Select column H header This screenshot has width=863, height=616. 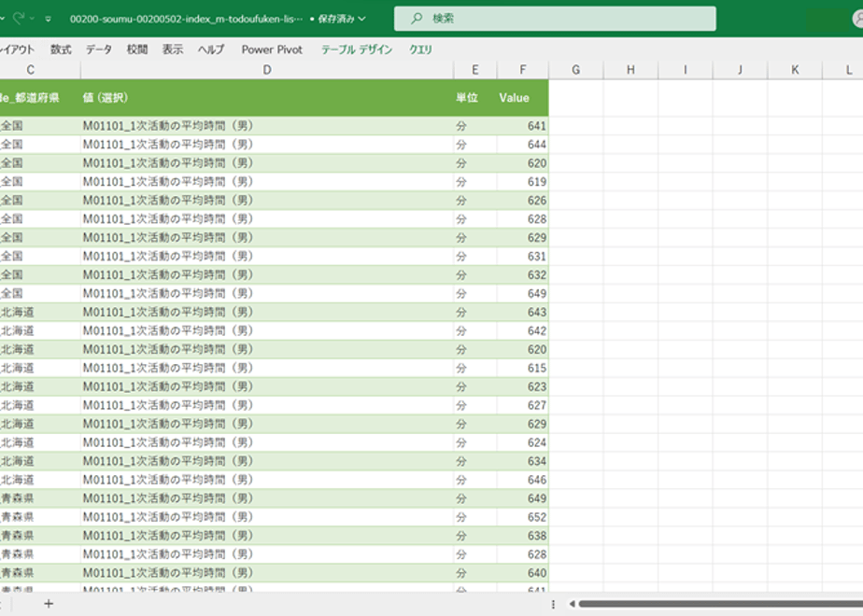click(630, 70)
